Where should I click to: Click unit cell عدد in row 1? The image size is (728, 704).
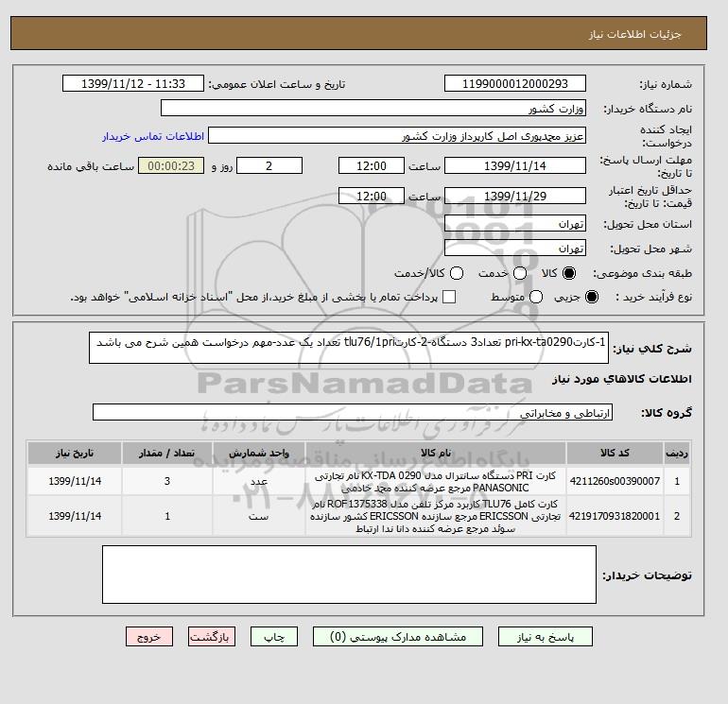(259, 481)
